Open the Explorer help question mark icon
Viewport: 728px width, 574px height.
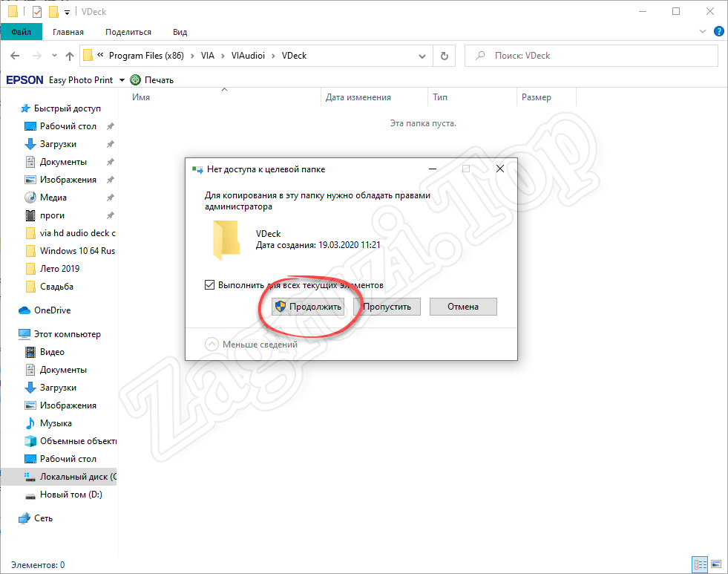(x=718, y=32)
